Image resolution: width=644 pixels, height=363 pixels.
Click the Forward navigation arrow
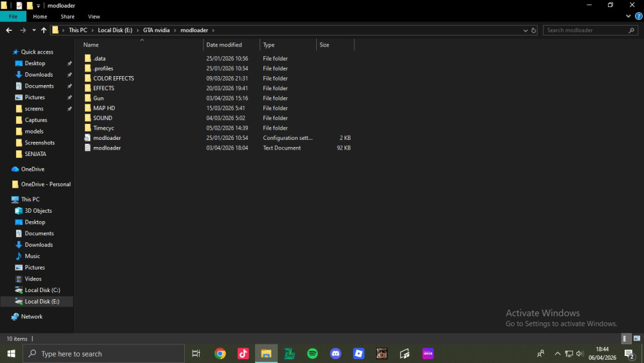[x=23, y=30]
